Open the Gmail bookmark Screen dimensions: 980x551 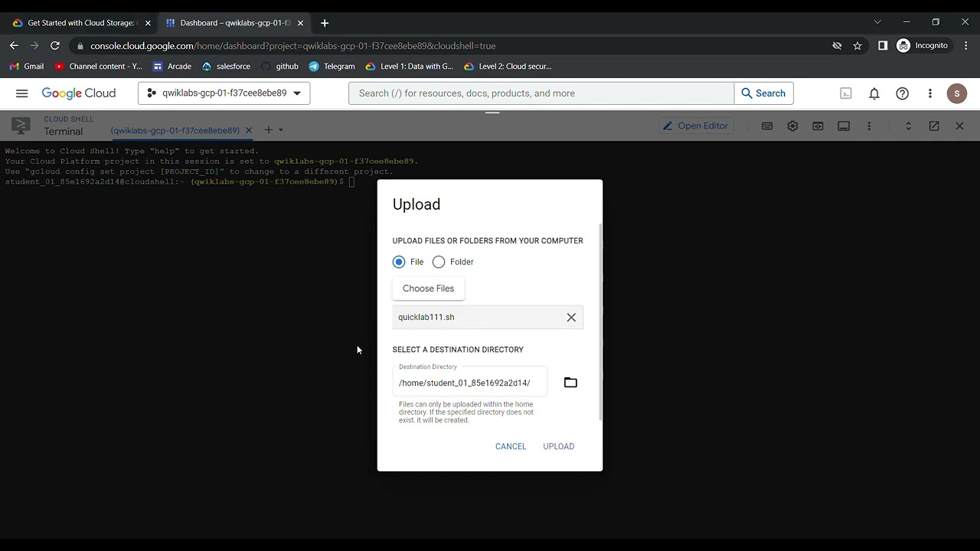click(27, 67)
